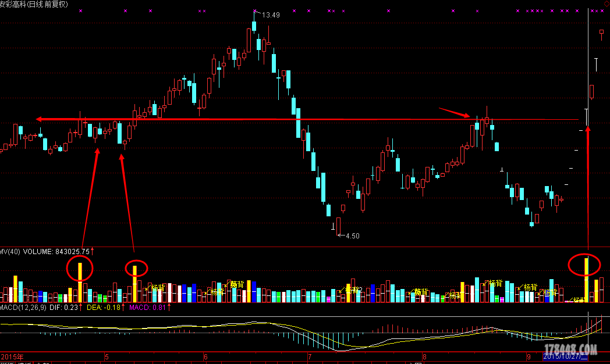This screenshot has height=364, width=610.
Task: Select the candlestick at the 13.49 peak
Action: point(254,26)
